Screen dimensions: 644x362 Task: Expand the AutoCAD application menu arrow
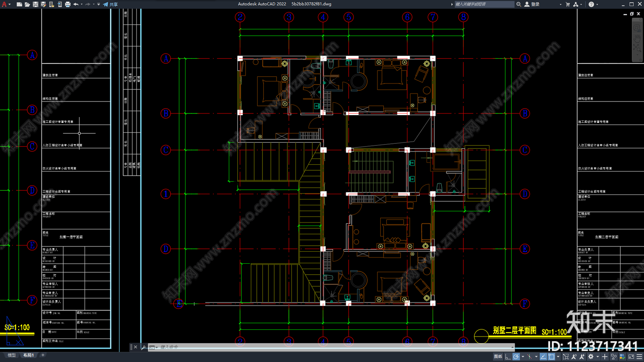9,4
